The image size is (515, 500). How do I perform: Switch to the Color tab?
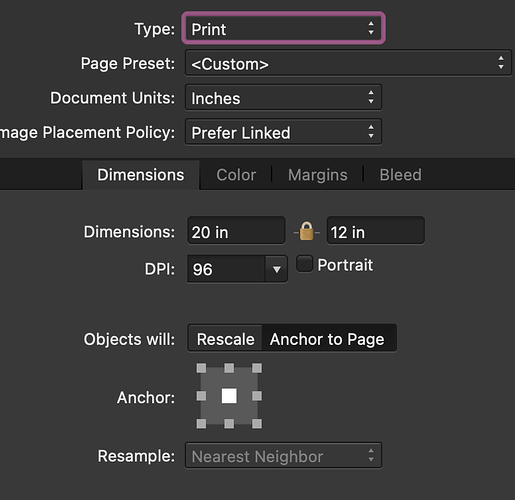pyautogui.click(x=236, y=175)
